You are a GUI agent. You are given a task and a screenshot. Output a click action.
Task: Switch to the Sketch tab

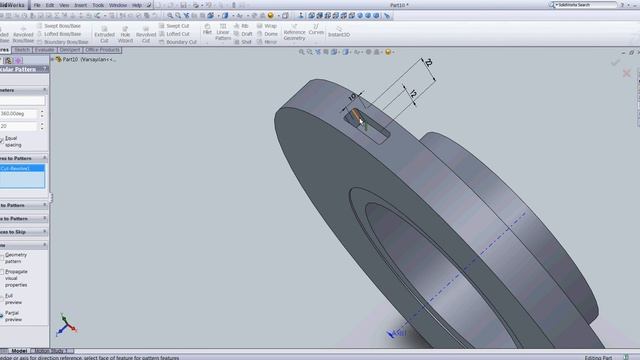pyautogui.click(x=22, y=50)
